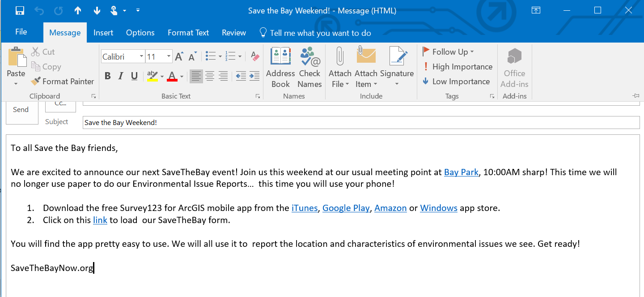Viewport: 644px width, 297px height.
Task: Copy selected text
Action: point(46,67)
